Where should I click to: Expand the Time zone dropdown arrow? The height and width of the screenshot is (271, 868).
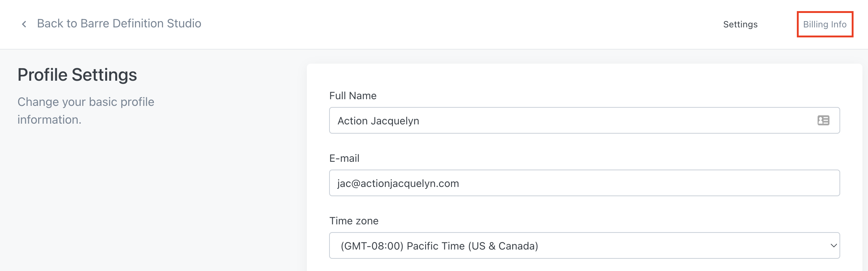tap(834, 245)
